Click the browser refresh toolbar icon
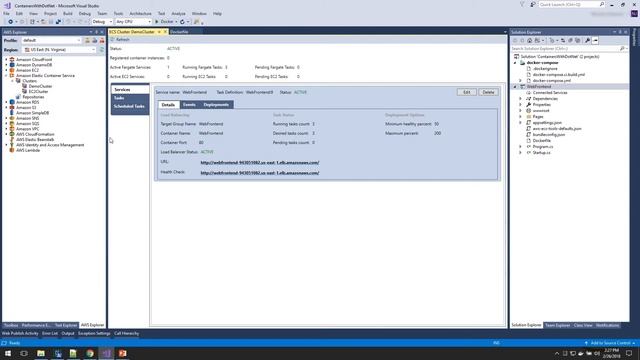Image resolution: width=640 pixels, height=360 pixels. 182,22
